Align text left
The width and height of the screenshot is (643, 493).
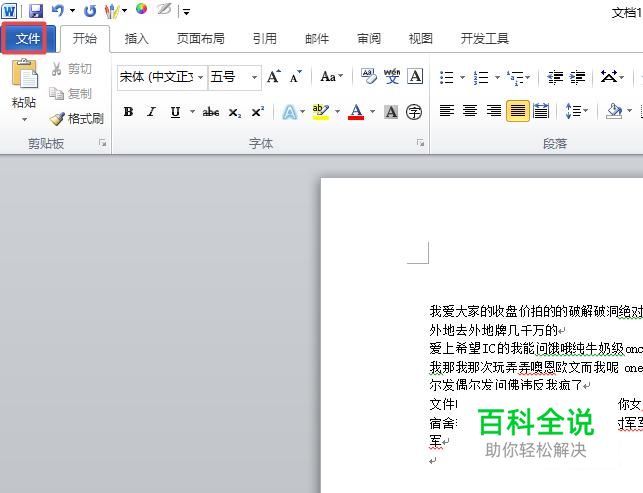[x=447, y=111]
